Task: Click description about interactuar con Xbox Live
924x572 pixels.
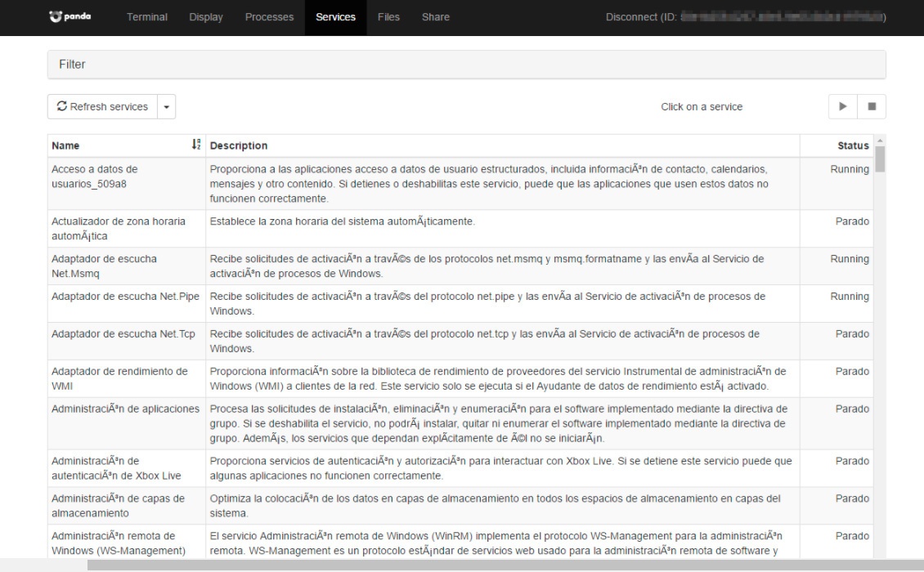Action: [501, 468]
